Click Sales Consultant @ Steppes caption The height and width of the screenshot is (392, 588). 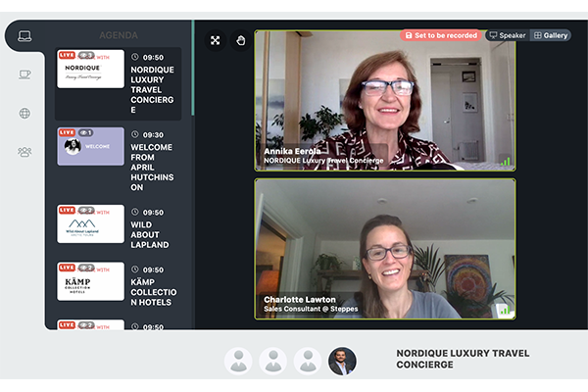point(311,309)
